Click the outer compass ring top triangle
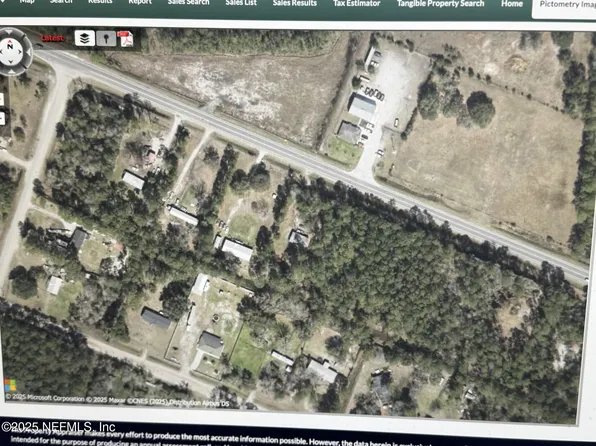The height and width of the screenshot is (446, 596). click(x=8, y=32)
